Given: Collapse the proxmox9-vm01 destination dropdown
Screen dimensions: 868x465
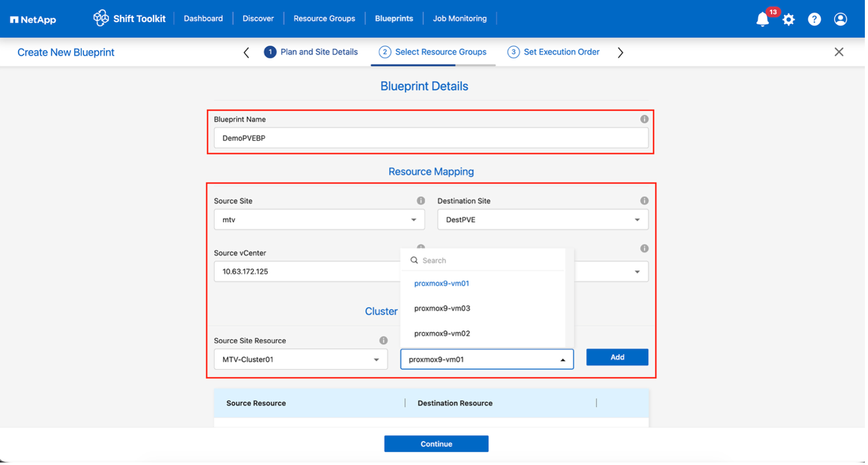Looking at the screenshot, I should [563, 358].
